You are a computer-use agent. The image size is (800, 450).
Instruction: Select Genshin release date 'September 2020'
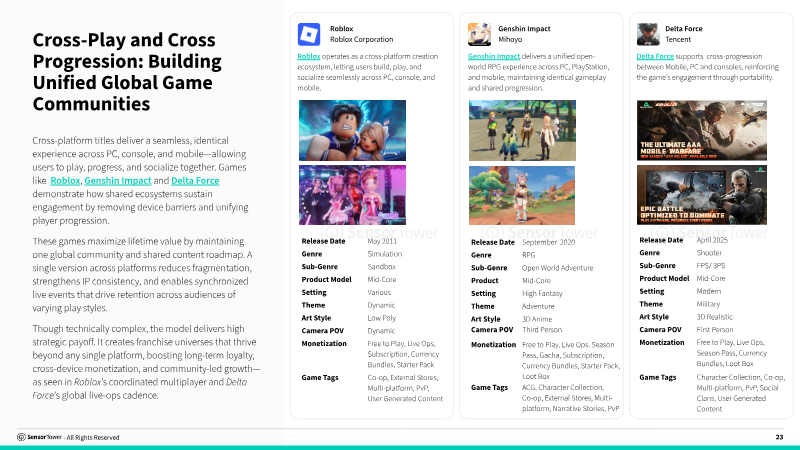click(548, 242)
